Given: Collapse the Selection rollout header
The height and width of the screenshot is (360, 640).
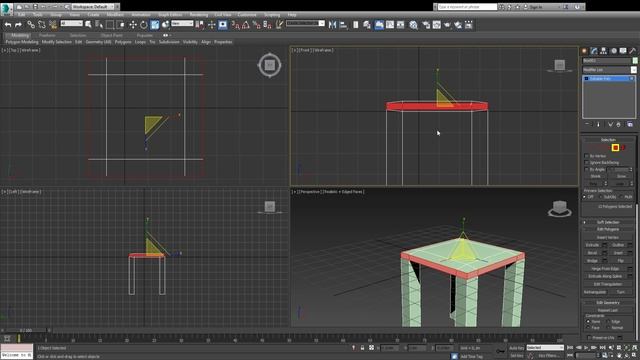Looking at the screenshot, I should tap(608, 140).
